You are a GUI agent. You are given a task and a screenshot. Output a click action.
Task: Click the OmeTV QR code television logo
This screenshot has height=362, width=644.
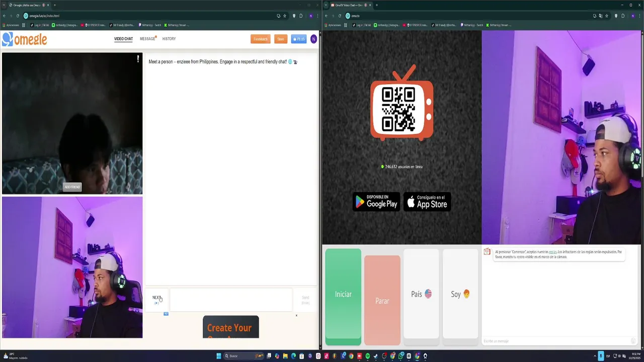[x=401, y=103]
